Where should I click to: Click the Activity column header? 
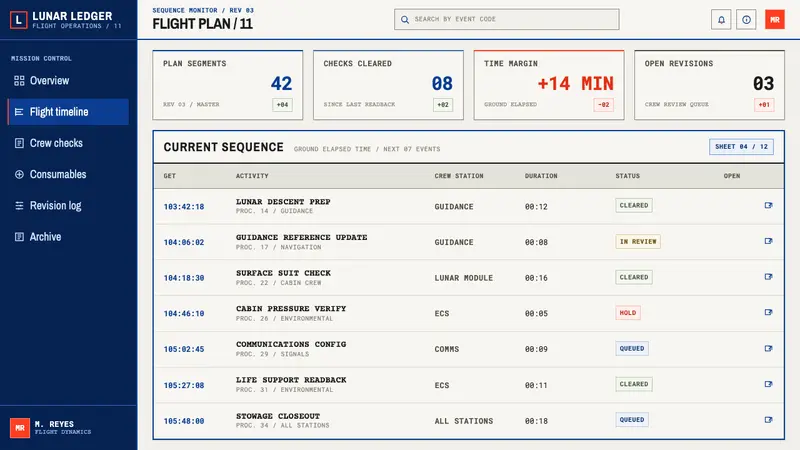pos(252,176)
